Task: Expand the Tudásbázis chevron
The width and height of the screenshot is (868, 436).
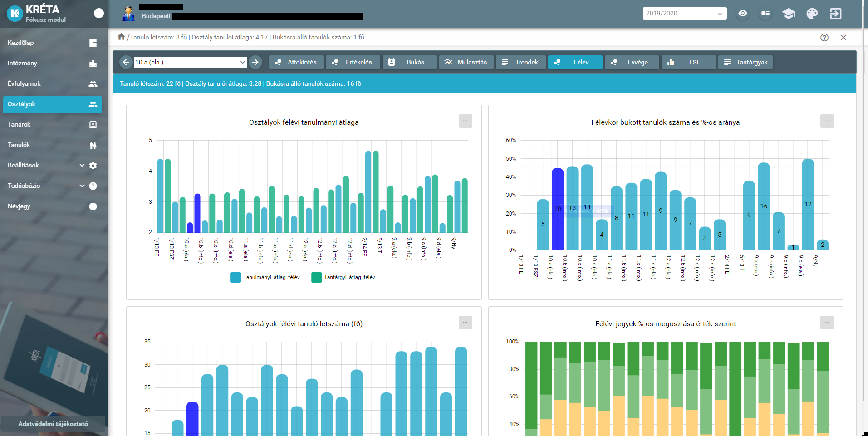Action: tap(82, 186)
